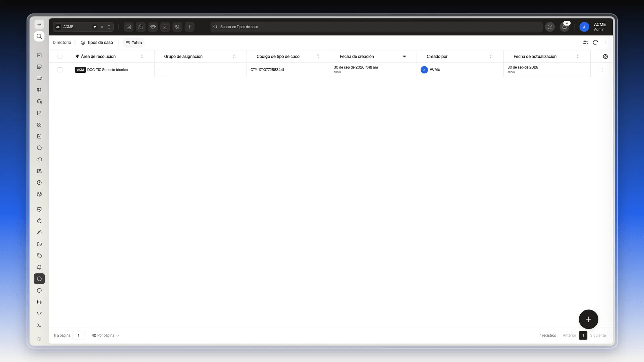Viewport: 644px width, 362px height.
Task: Click the handshake icon in top toolbar
Action: coord(153,27)
